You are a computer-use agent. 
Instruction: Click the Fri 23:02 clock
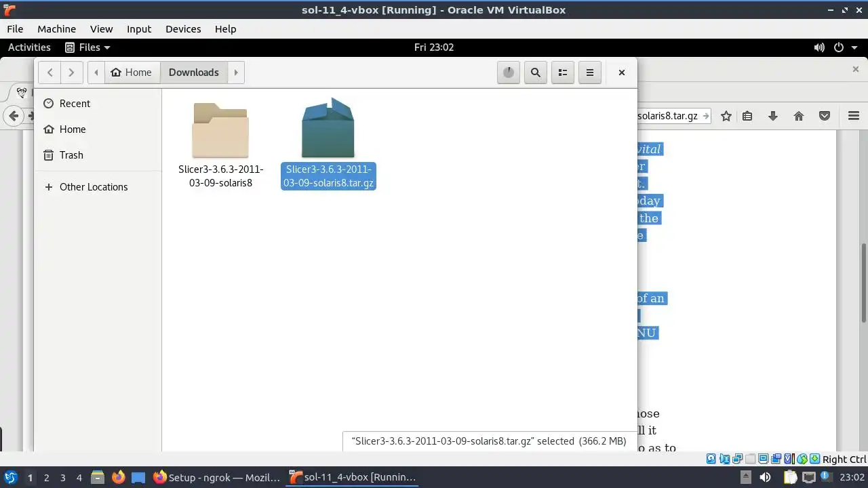click(x=434, y=47)
